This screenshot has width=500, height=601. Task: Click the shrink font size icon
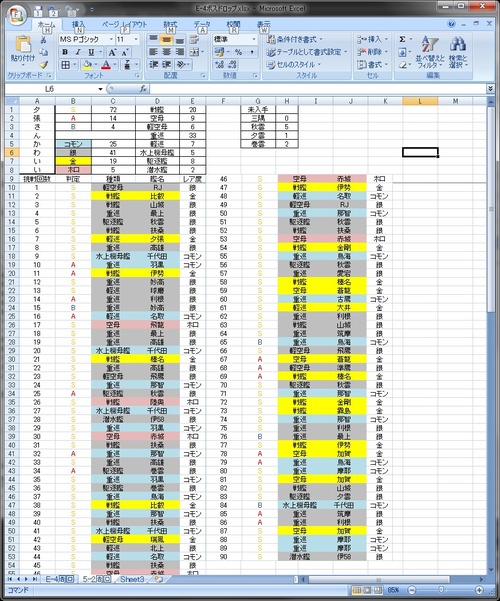coord(125,52)
